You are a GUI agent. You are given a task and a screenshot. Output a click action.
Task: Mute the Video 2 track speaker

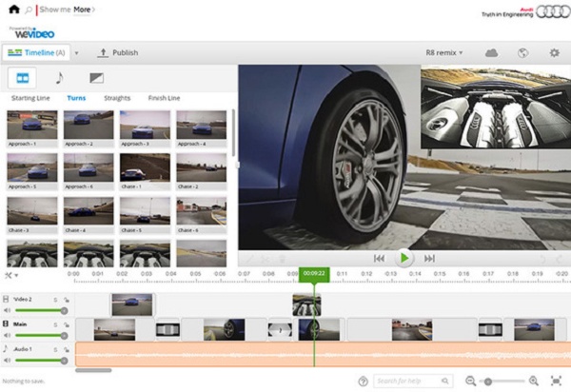click(7, 310)
